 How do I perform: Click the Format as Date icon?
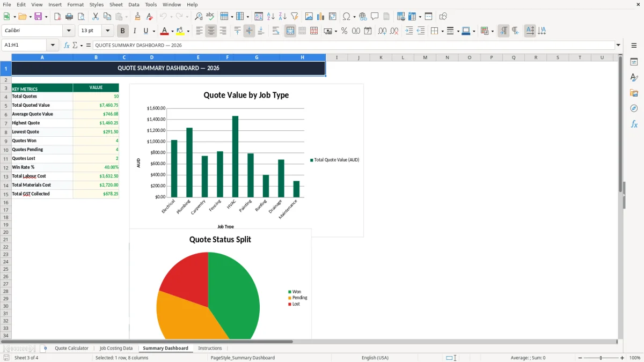coord(368,31)
